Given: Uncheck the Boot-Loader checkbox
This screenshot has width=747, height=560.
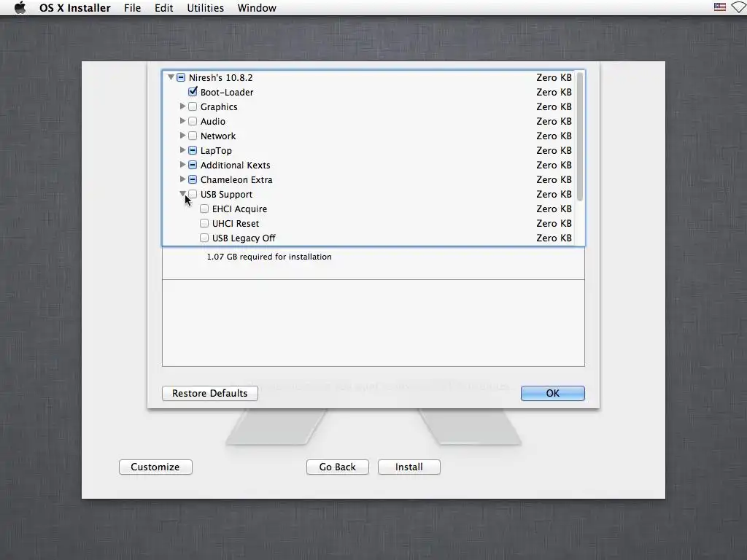Looking at the screenshot, I should tap(193, 91).
